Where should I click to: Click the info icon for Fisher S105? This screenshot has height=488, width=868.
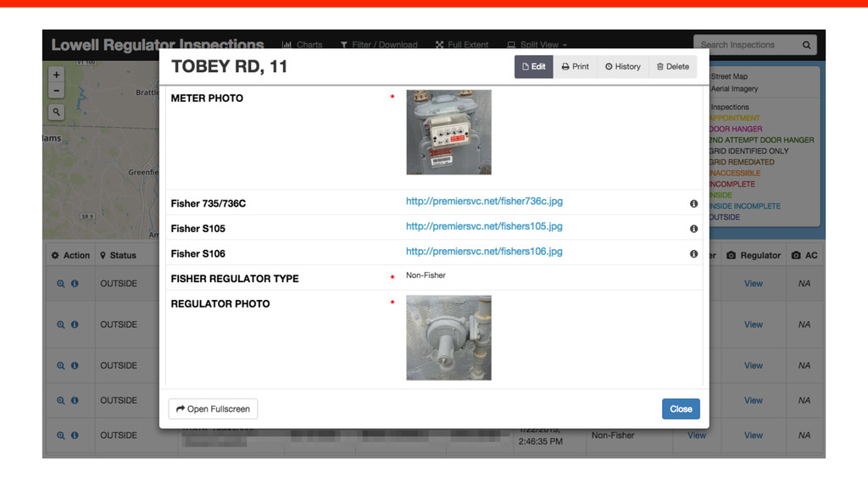pyautogui.click(x=693, y=229)
